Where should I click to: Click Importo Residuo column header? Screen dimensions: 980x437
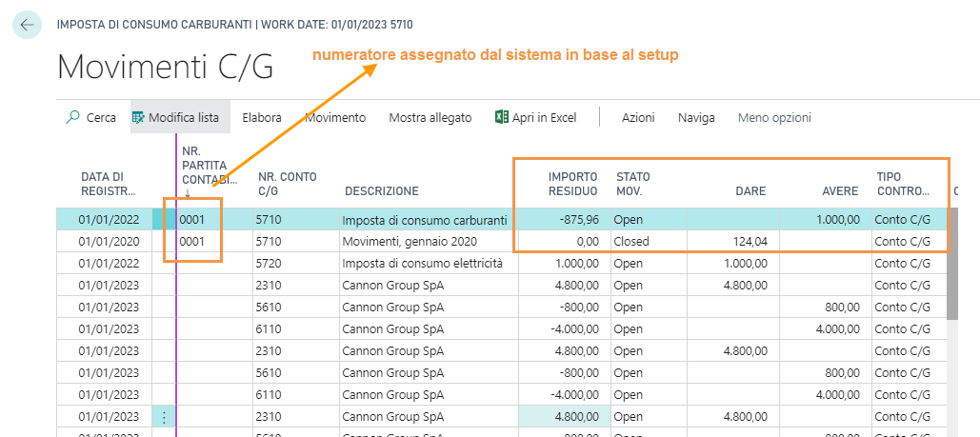coord(572,184)
